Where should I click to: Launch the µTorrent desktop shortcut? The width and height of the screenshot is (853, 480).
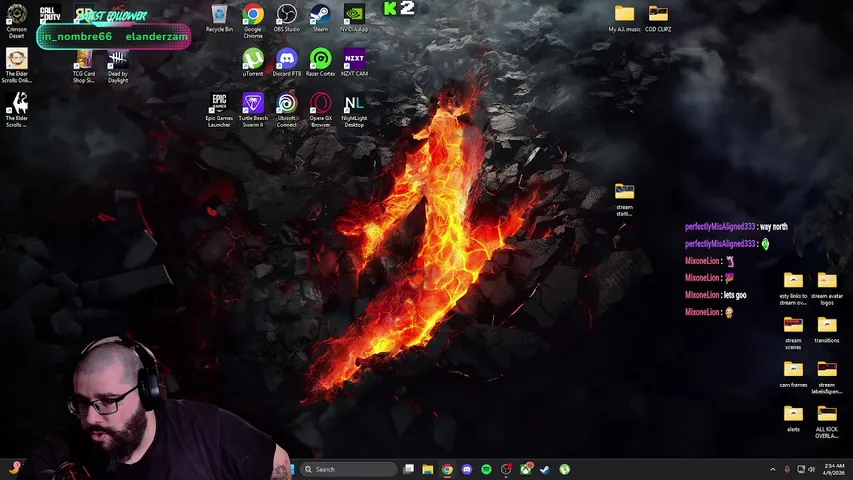(253, 63)
